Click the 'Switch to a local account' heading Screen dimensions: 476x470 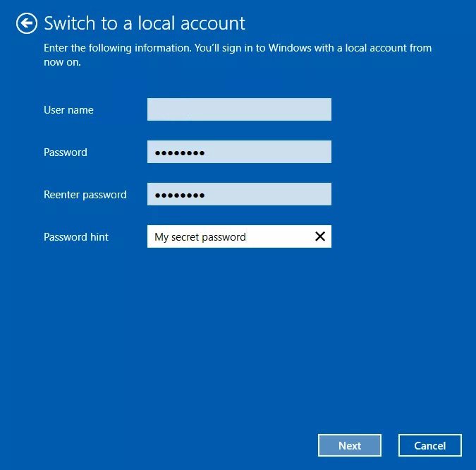tap(145, 23)
